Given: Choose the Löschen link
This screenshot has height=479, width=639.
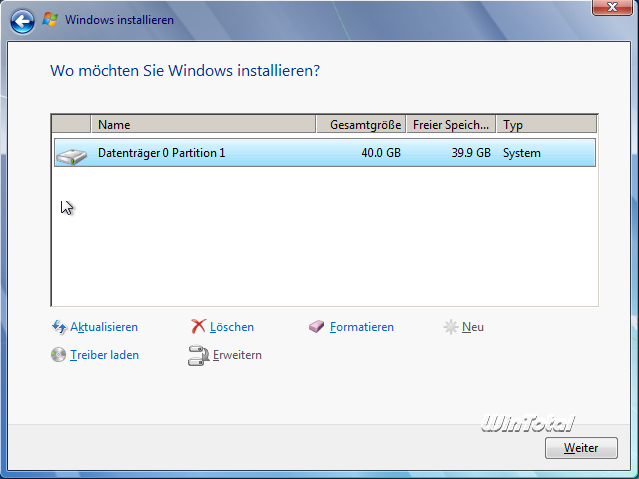Looking at the screenshot, I should coord(232,327).
